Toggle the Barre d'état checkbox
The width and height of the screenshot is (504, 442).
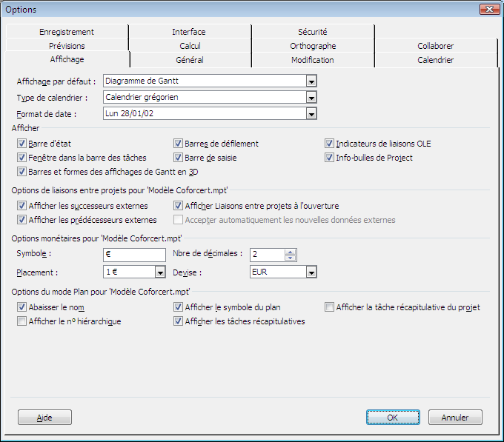(21, 144)
